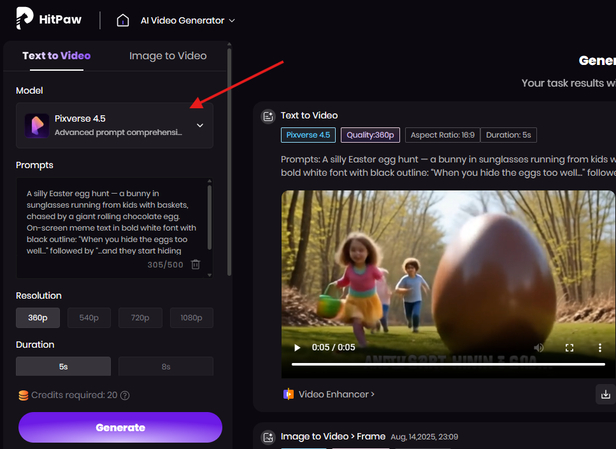Viewport: 616px width, 449px height.
Task: Click the result Prompts description text
Action: [x=448, y=166]
